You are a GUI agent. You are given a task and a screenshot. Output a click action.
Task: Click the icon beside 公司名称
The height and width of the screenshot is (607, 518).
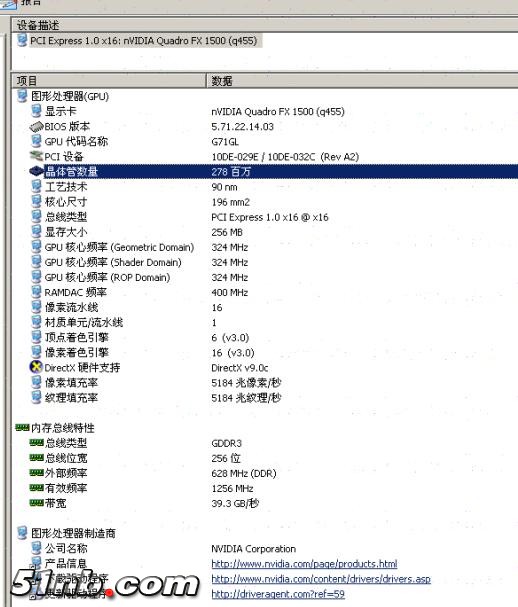tap(36, 548)
